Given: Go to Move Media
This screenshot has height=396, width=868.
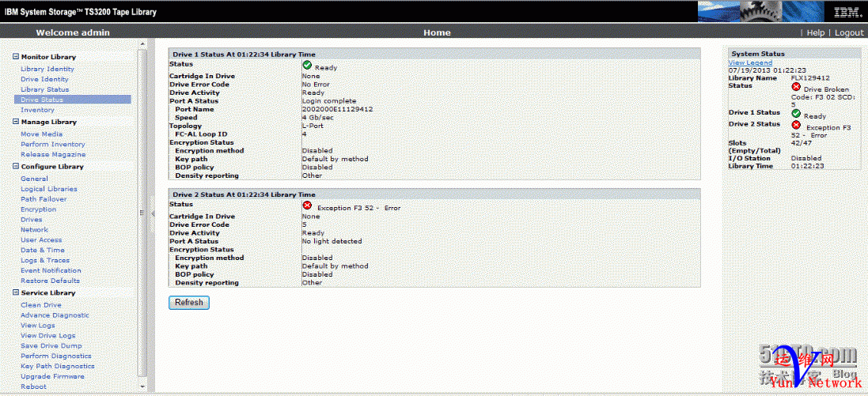Looking at the screenshot, I should pyautogui.click(x=41, y=134).
